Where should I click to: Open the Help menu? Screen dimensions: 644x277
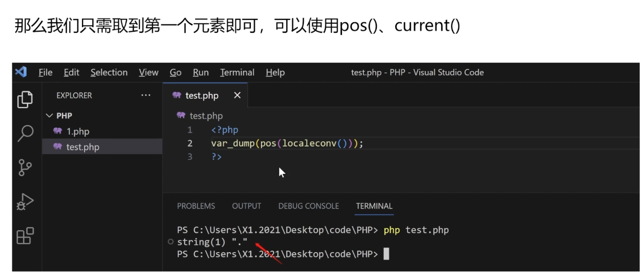(275, 72)
